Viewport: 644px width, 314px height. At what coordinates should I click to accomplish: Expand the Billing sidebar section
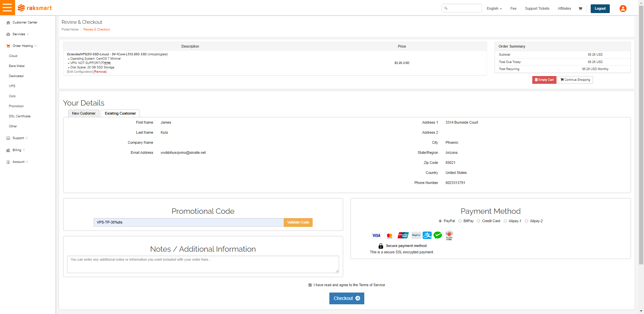click(17, 150)
